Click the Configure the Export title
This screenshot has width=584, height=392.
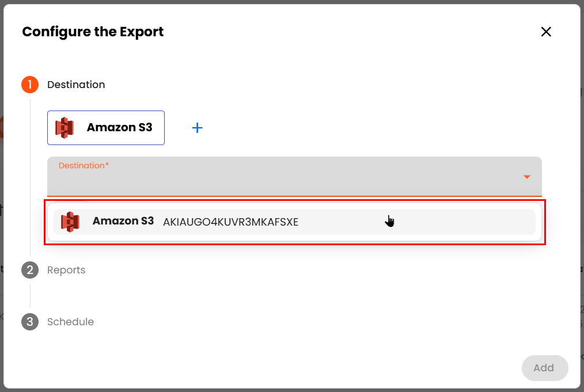tap(93, 32)
